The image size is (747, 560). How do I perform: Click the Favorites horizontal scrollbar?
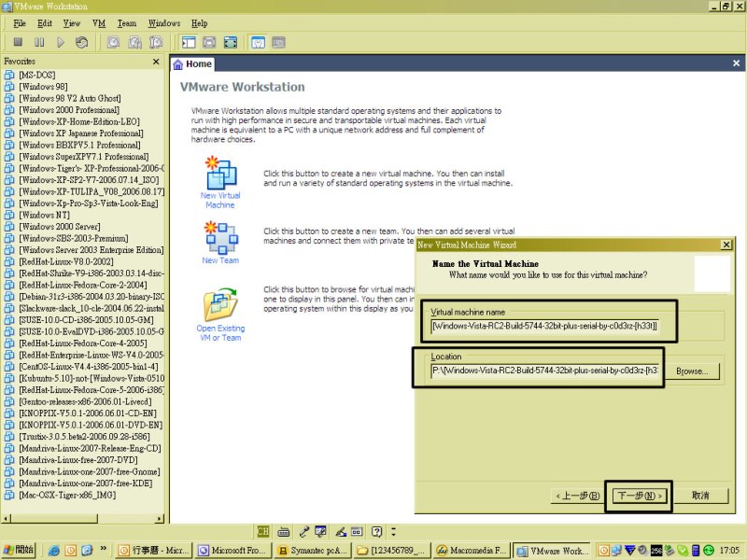coord(83,518)
